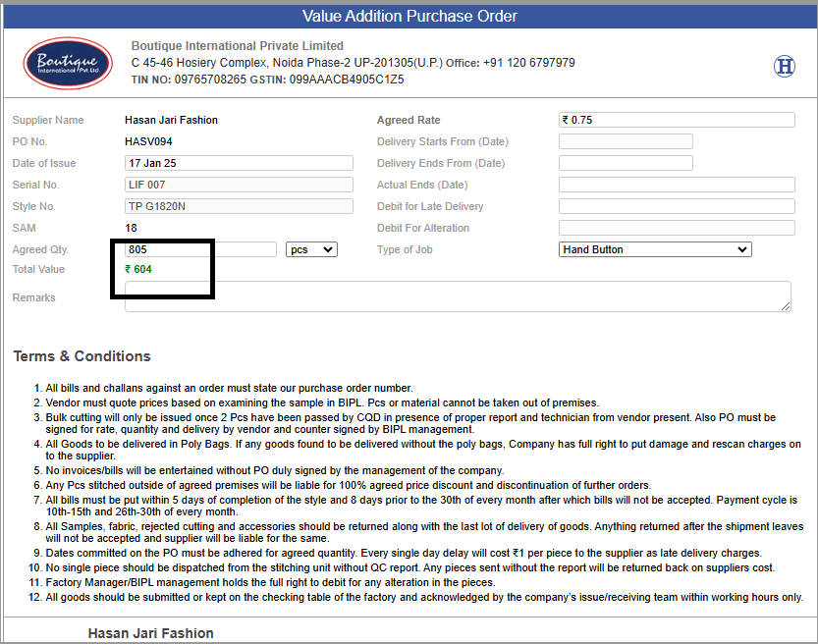Click the Delivery Starts From date field
Image resolution: width=818 pixels, height=644 pixels.
pos(626,141)
